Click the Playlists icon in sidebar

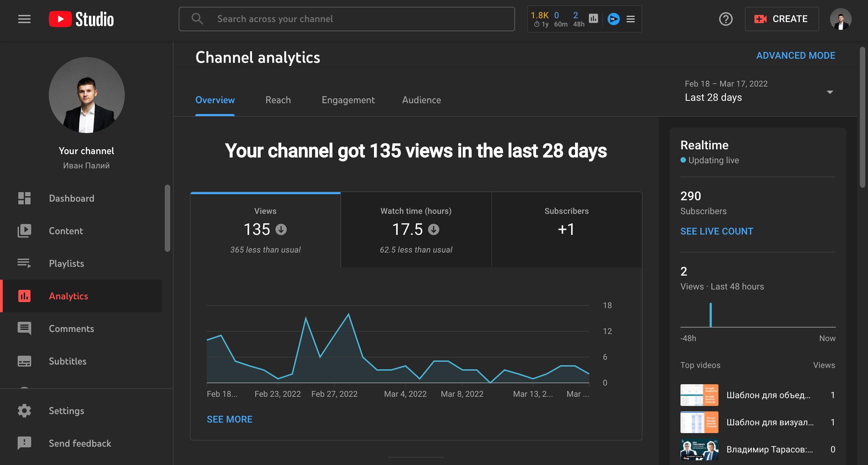pyautogui.click(x=25, y=264)
